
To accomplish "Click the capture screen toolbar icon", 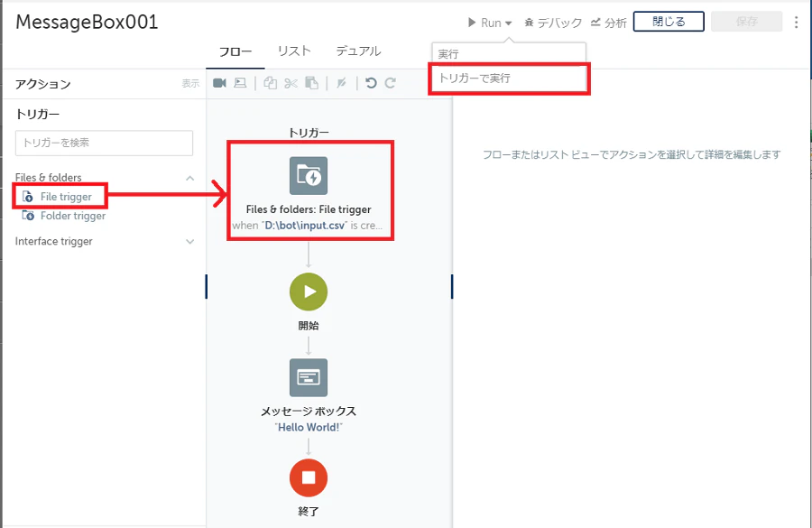I will click(x=240, y=83).
